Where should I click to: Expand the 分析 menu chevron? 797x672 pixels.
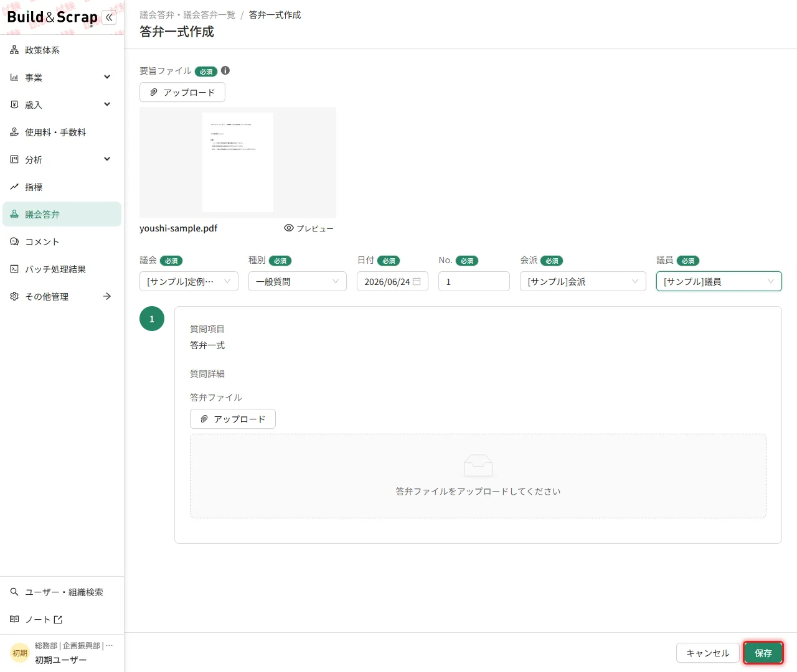click(107, 159)
